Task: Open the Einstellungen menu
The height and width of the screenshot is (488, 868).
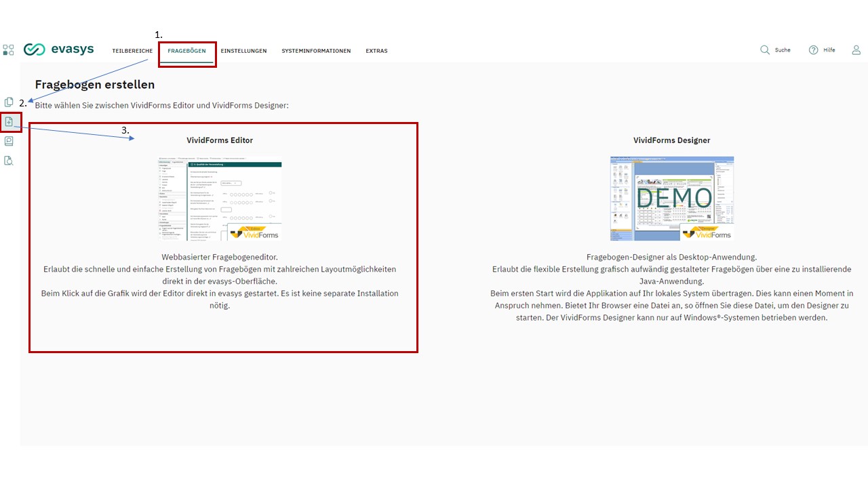Action: [x=243, y=51]
